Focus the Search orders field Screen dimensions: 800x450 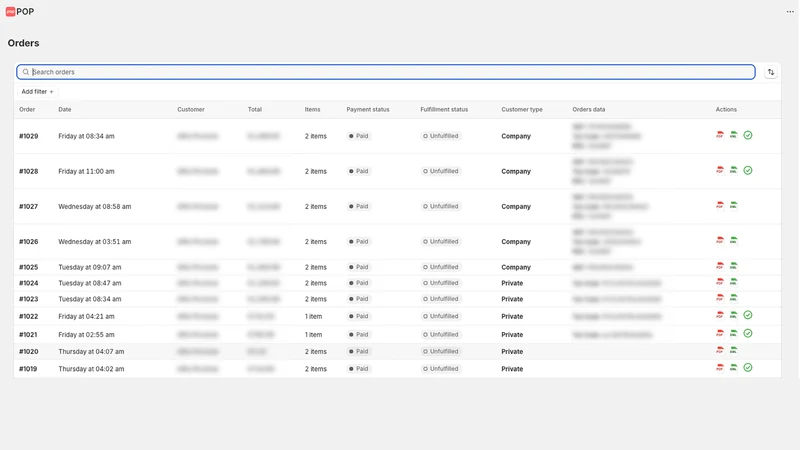tap(386, 72)
